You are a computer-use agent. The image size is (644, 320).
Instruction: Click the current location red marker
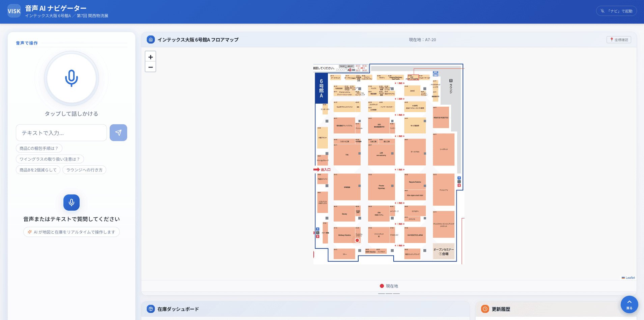(357, 240)
